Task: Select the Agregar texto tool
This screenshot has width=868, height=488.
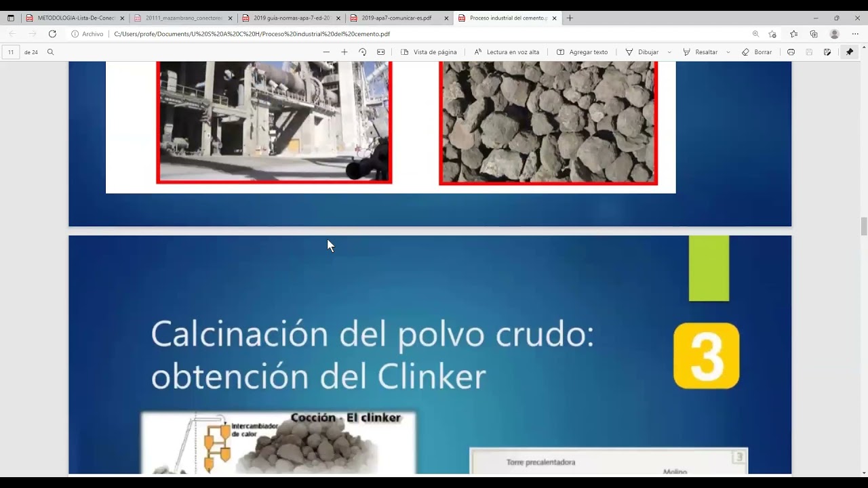Action: click(x=582, y=52)
